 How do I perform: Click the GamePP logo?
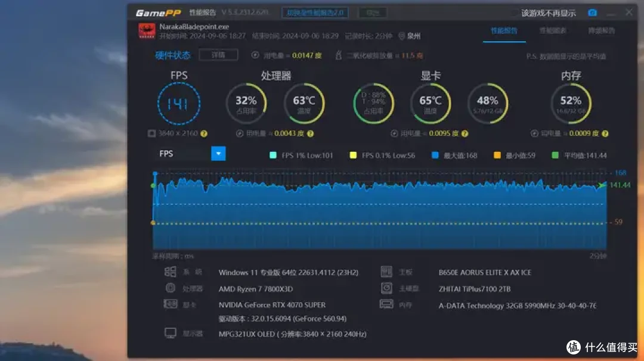click(x=158, y=13)
